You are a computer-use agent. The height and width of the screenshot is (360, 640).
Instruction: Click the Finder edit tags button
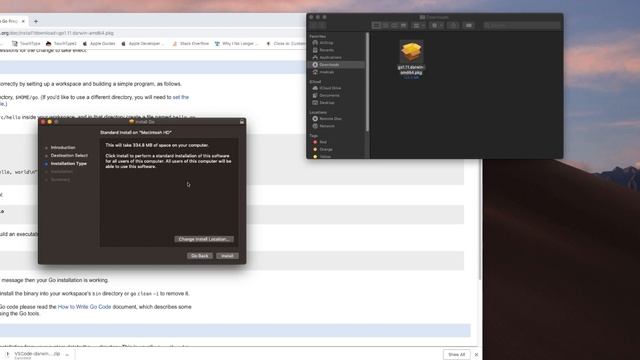[469, 25]
